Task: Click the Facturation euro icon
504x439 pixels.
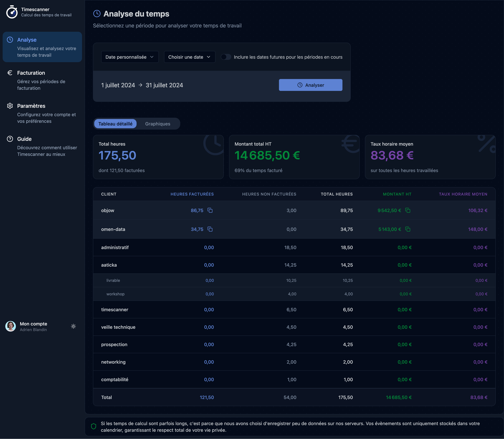Action: tap(10, 73)
